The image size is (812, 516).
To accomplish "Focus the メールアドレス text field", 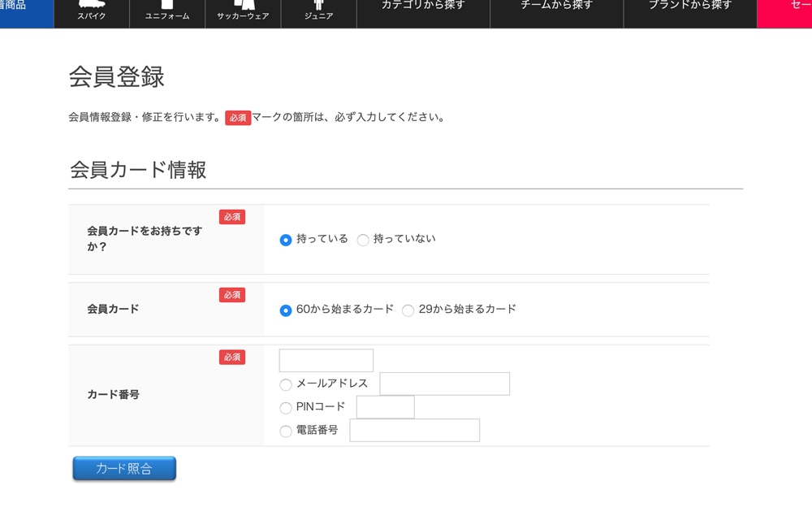I will [444, 384].
